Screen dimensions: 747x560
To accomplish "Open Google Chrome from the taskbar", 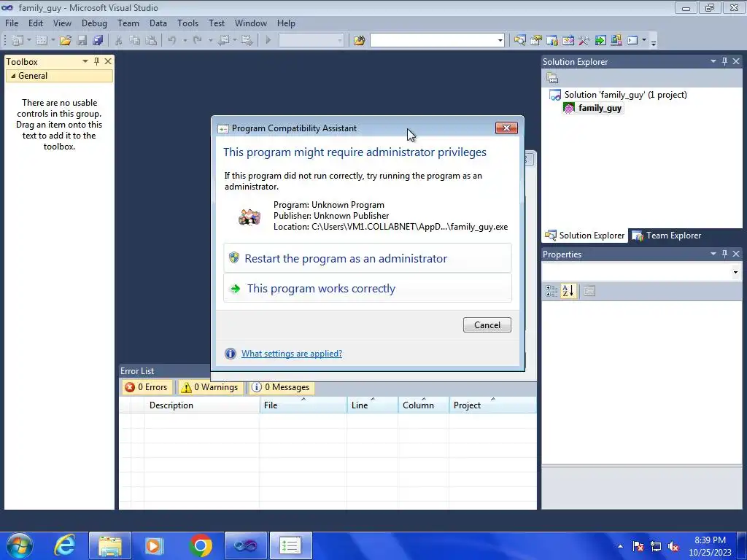I will pos(201,545).
